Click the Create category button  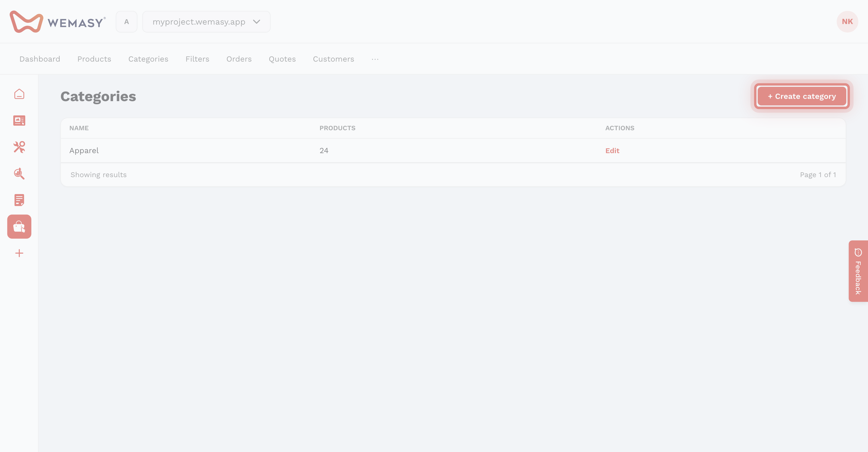click(x=802, y=96)
